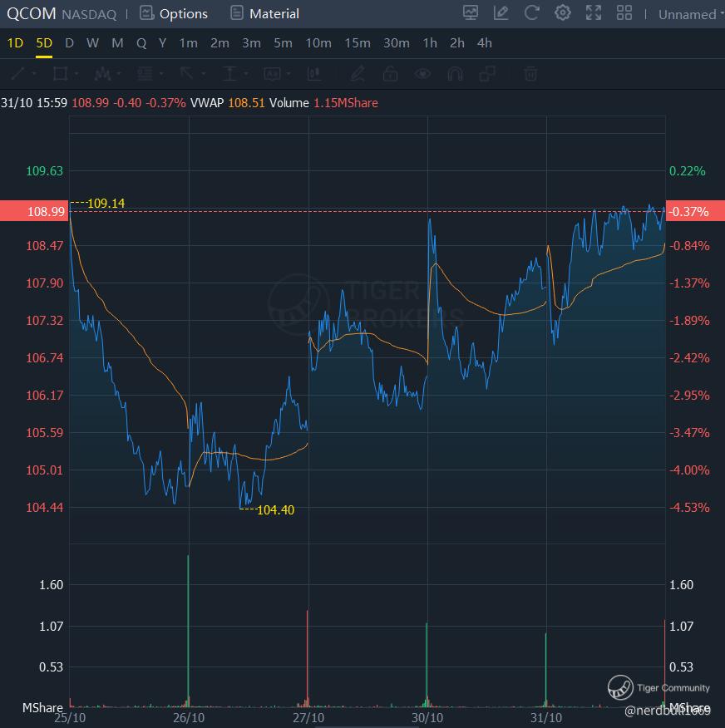This screenshot has width=725, height=728.
Task: Click the QCOM ticker symbol
Action: (31, 13)
